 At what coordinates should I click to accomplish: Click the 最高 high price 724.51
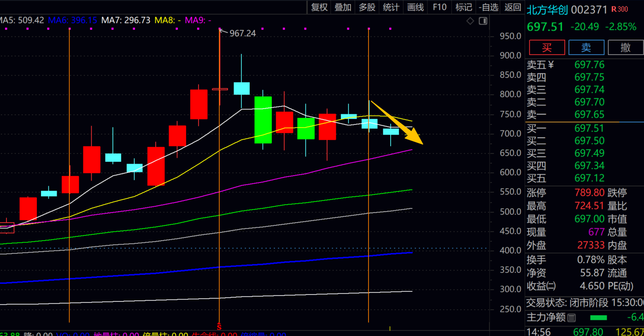click(x=589, y=206)
